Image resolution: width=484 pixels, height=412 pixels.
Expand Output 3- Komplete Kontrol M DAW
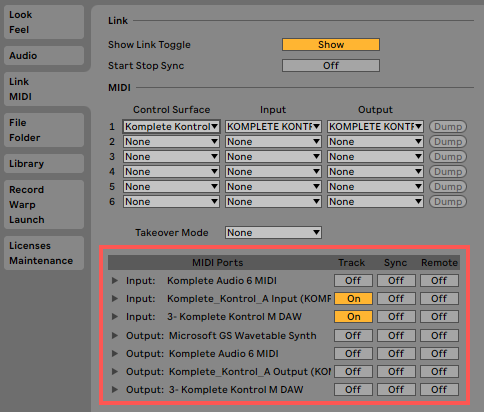click(x=115, y=390)
